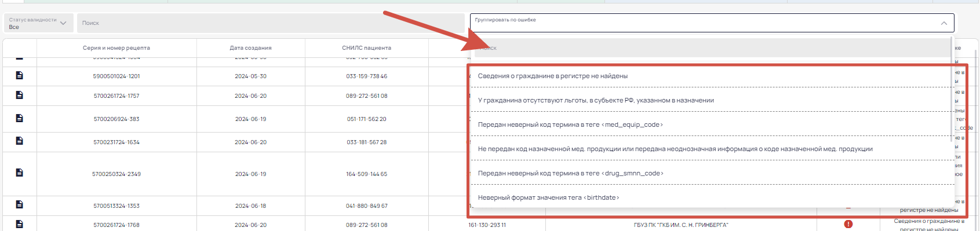Click value 161-130-293 11 in last row
Screen dimensions: 980x231
(487, 225)
